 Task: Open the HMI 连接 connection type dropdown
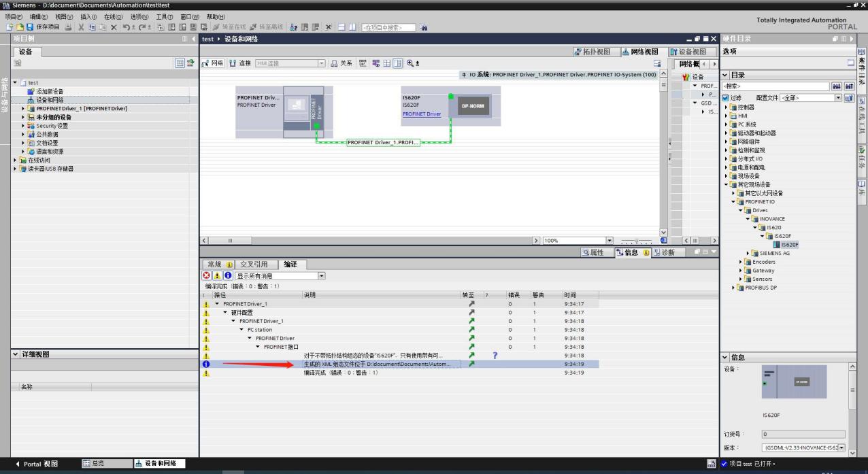[322, 63]
